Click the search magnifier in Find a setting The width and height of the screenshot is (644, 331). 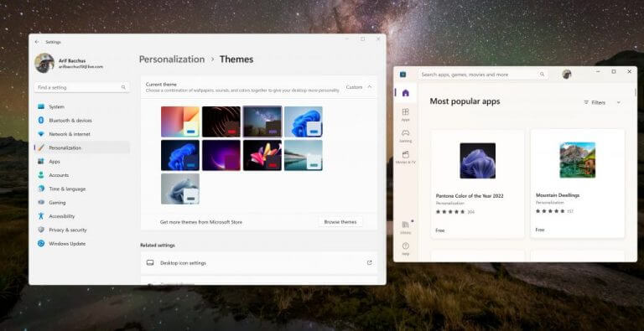point(123,87)
